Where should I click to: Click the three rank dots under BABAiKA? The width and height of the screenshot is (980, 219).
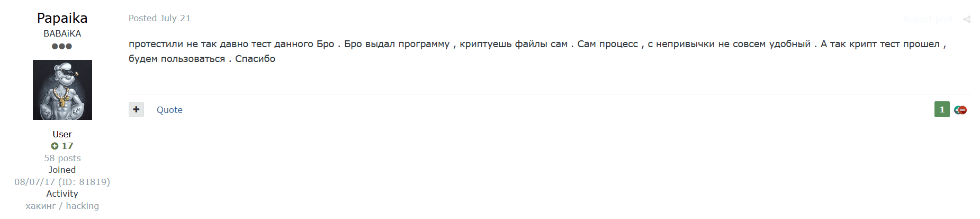point(62,46)
